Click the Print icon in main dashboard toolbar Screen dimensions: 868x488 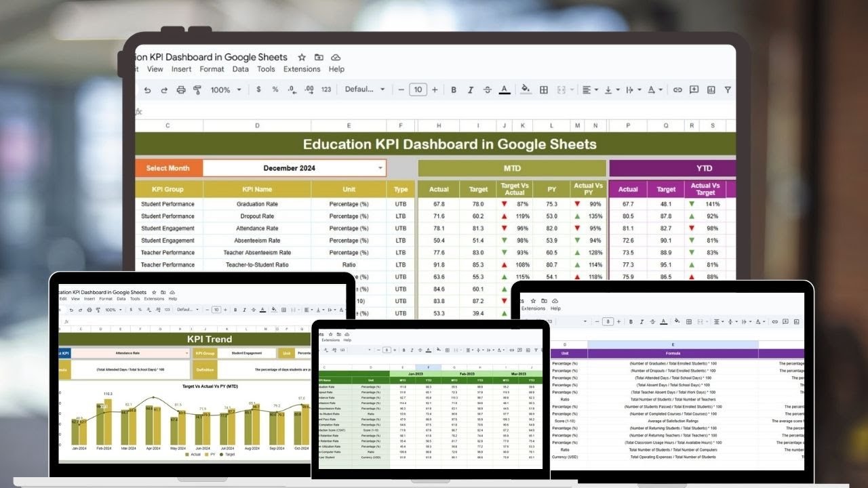click(x=180, y=89)
